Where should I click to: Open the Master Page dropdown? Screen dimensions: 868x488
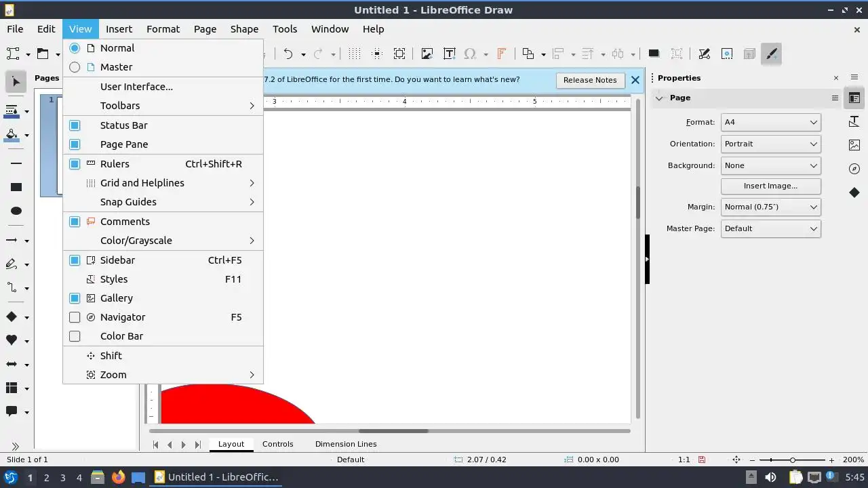770,228
